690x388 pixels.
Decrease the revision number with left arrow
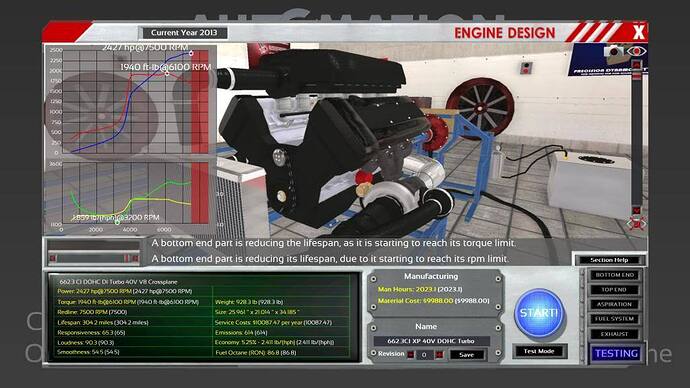coord(411,355)
